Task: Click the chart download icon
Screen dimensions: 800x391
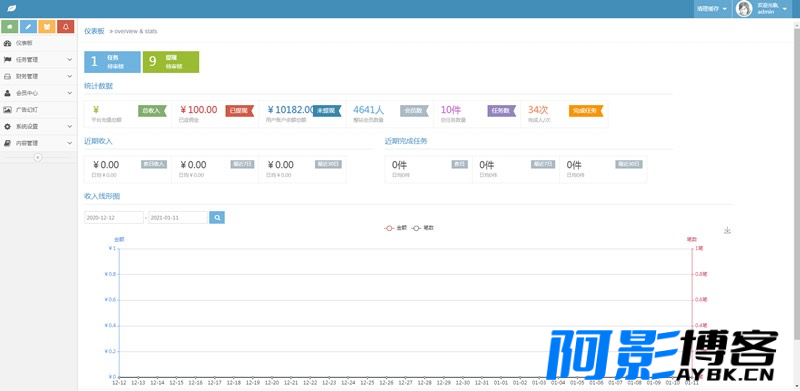Action: click(728, 230)
